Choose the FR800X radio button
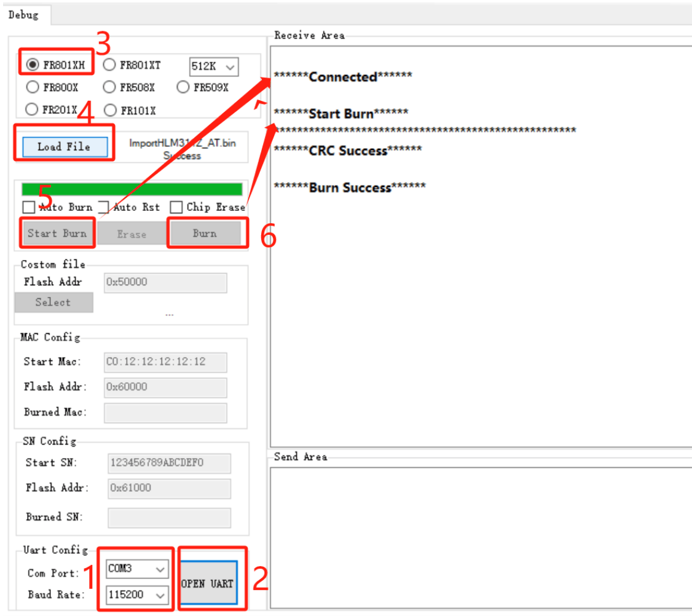 tap(33, 87)
